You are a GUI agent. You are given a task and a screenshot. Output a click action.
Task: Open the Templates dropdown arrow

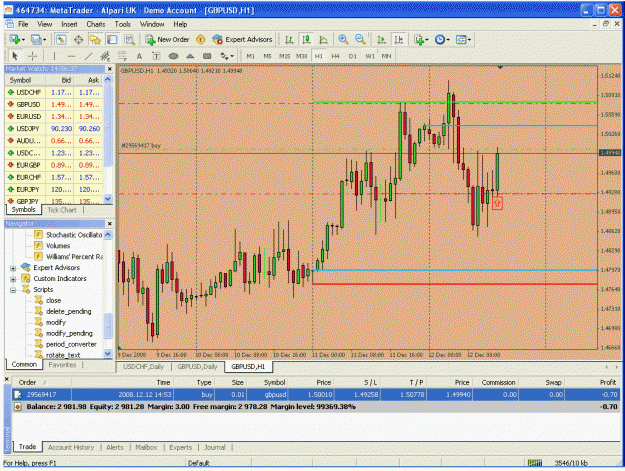pos(469,40)
